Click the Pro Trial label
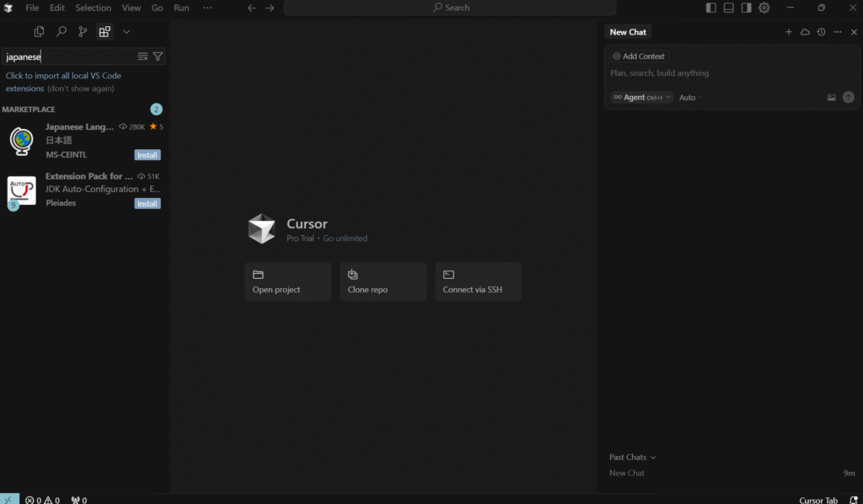This screenshot has height=504, width=863. pos(300,239)
